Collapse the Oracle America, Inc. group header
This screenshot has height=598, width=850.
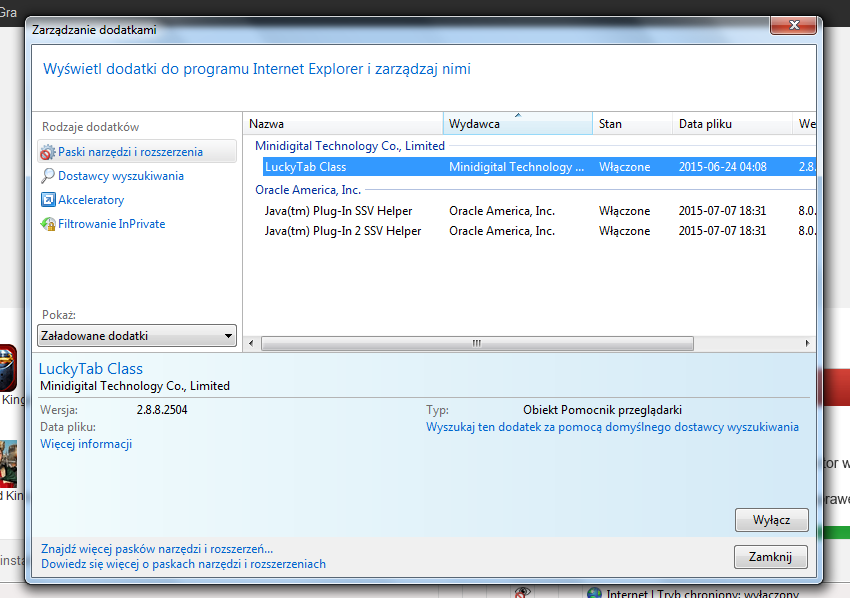pyautogui.click(x=308, y=190)
